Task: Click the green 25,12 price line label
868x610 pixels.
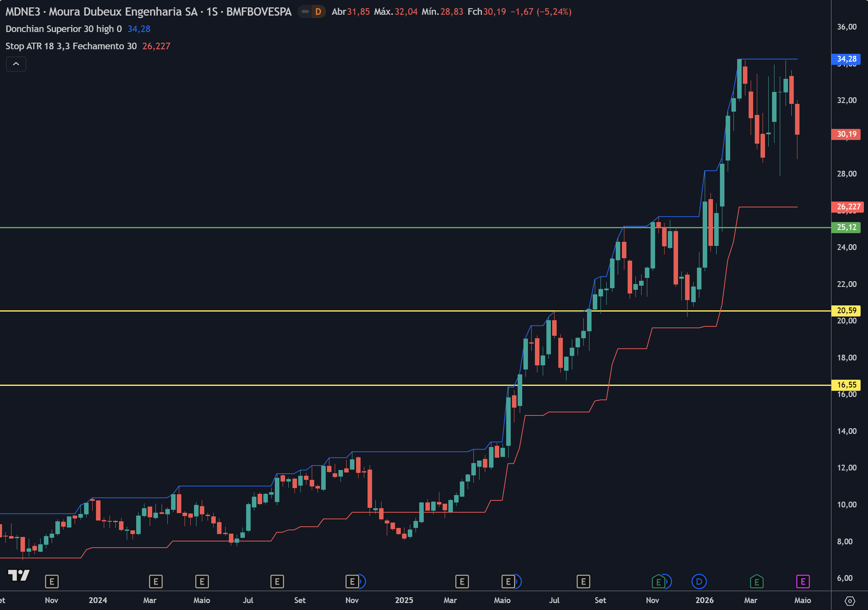Action: click(846, 227)
